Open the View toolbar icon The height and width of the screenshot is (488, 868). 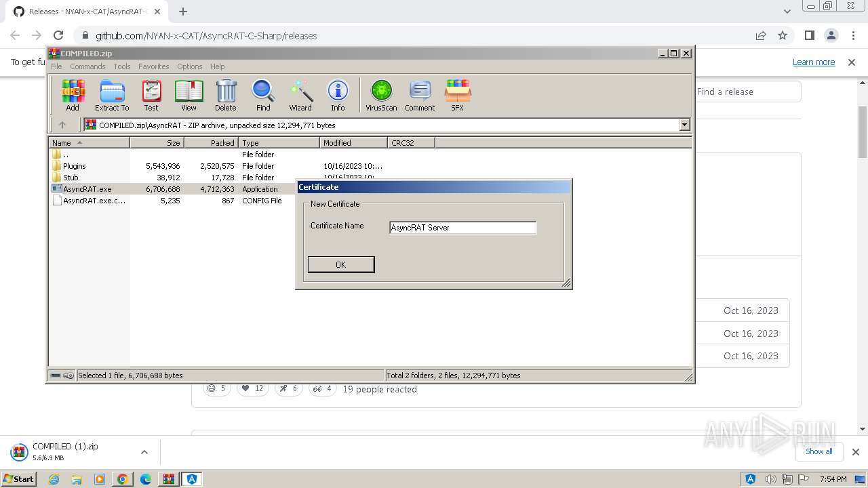[x=189, y=95]
